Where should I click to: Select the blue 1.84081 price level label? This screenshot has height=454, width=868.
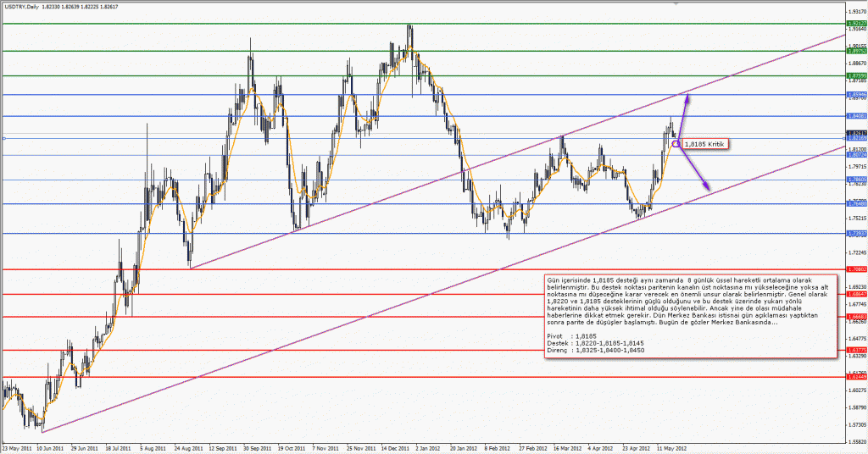pyautogui.click(x=856, y=115)
